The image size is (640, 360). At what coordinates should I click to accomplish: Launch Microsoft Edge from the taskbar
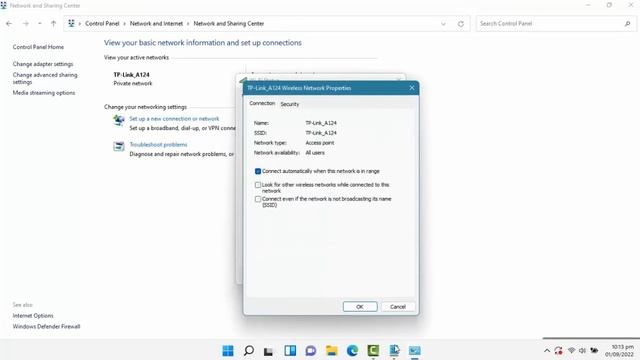[x=352, y=351]
